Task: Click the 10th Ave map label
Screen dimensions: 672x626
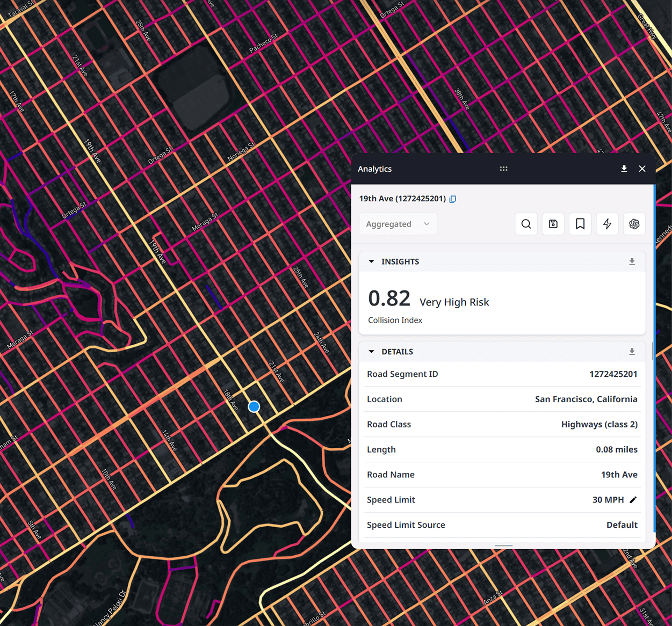Action: [x=109, y=479]
